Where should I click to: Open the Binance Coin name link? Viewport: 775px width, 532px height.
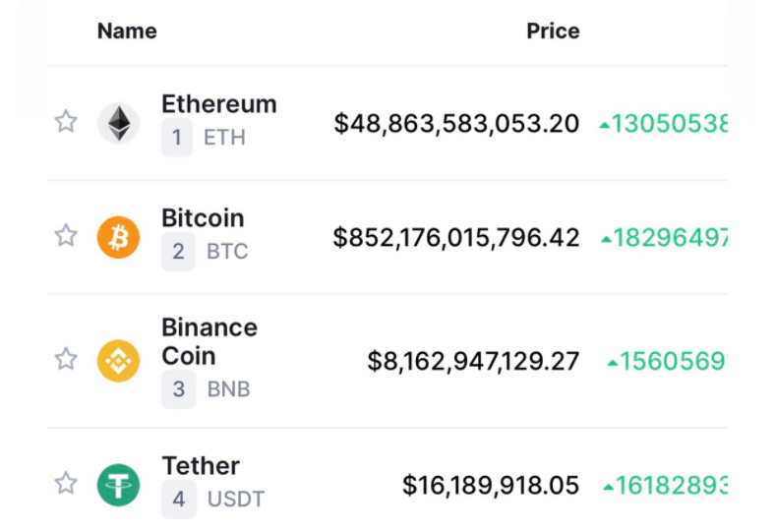209,342
